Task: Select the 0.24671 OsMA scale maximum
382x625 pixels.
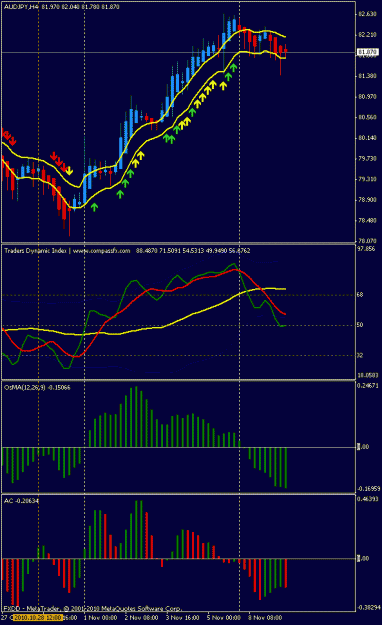Action: pyautogui.click(x=368, y=385)
